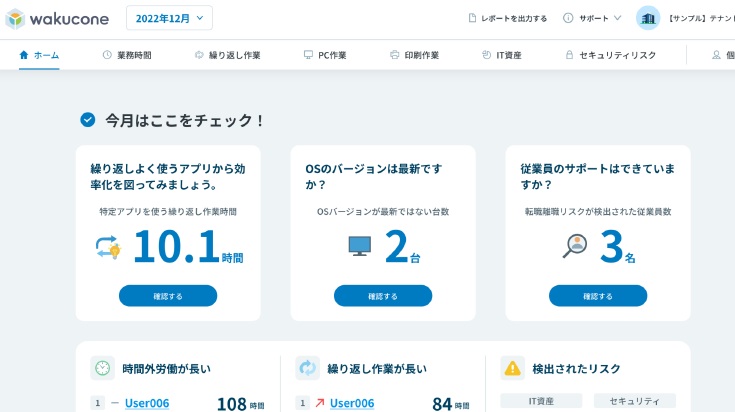The width and height of the screenshot is (735, 412).
Task: Open the セキュリティリスク tab
Action: click(610, 55)
